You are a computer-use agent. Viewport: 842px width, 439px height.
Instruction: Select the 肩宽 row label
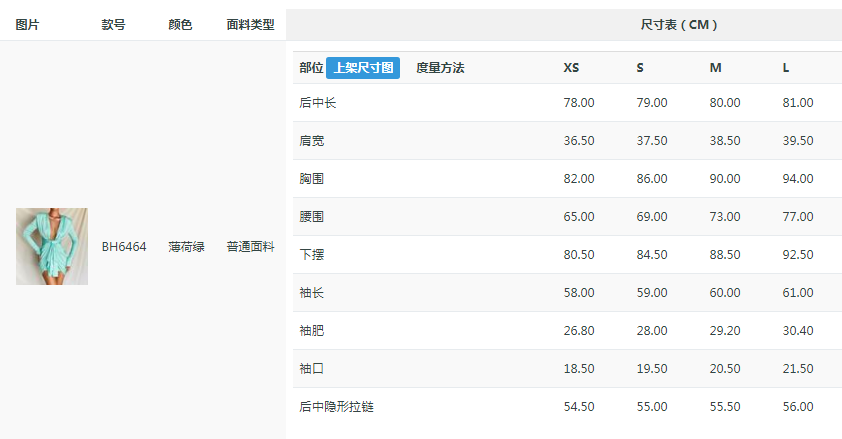click(312, 141)
